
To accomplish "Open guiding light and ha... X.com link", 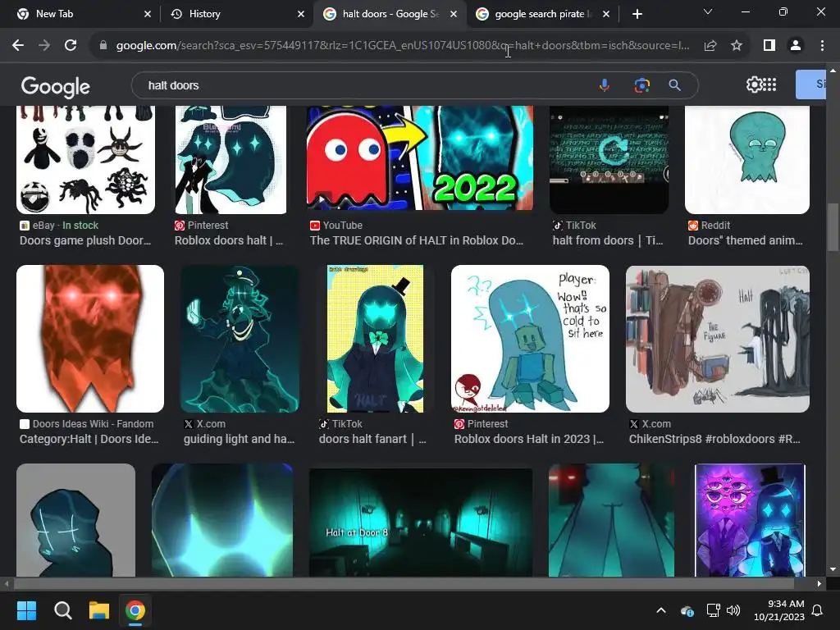I will pos(239,440).
